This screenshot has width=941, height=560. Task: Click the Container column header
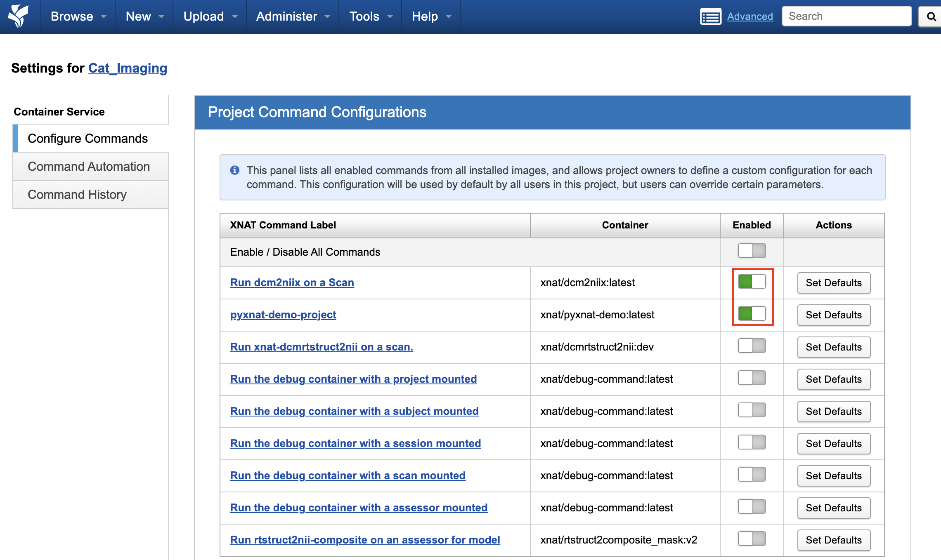pos(625,225)
